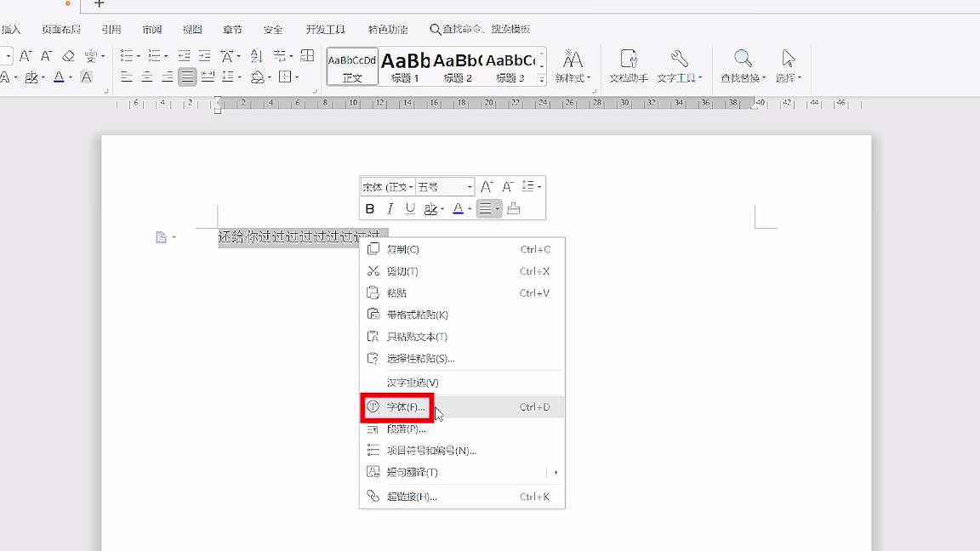Open alignment dropdown arrow in mini toolbar
This screenshot has width=980, height=551.
click(x=498, y=208)
